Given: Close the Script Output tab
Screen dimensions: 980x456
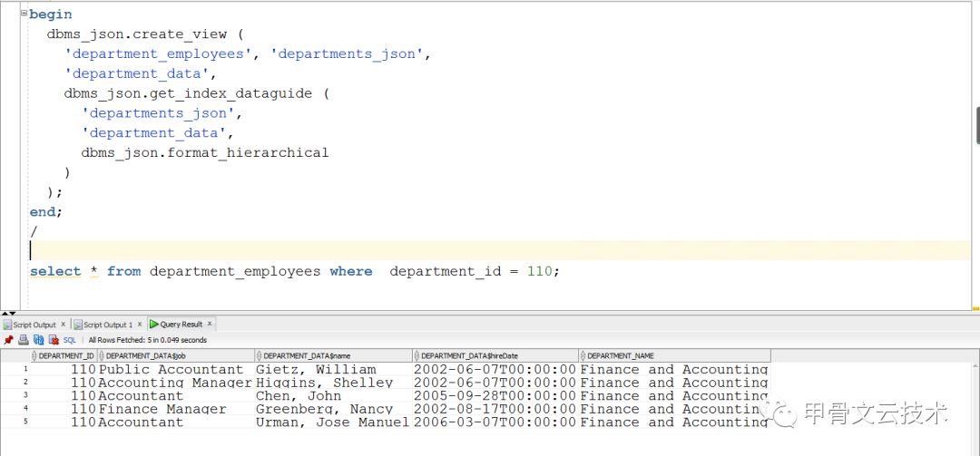Looking at the screenshot, I should (x=64, y=324).
